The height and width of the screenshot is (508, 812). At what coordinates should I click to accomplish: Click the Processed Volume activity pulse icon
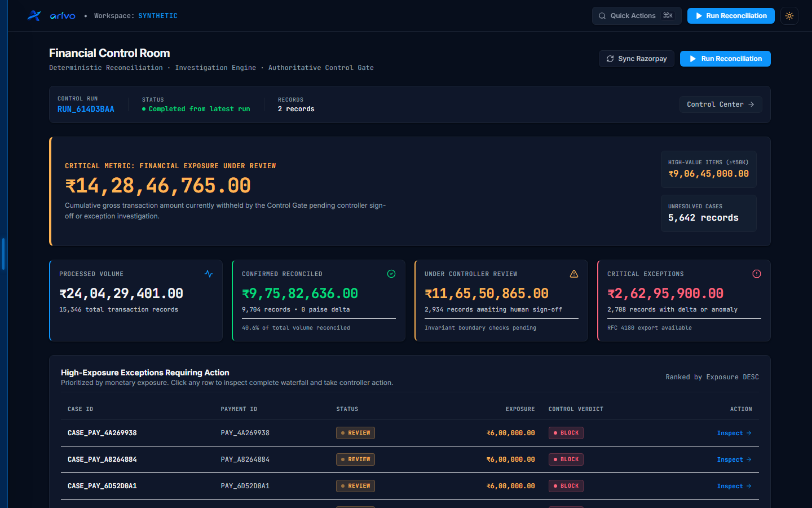[x=209, y=274]
